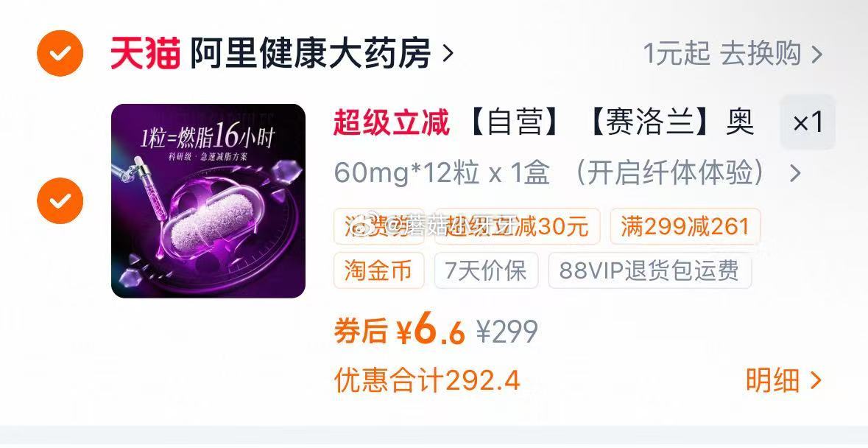Open the 天猫 Tmall logo

[x=145, y=53]
